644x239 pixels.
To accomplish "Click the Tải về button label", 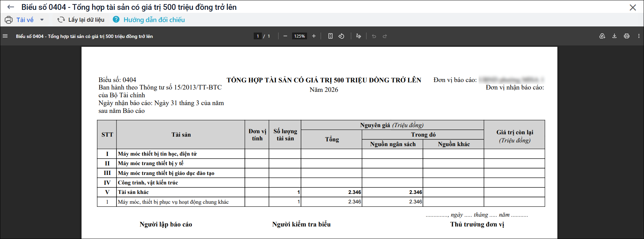I will pos(25,20).
